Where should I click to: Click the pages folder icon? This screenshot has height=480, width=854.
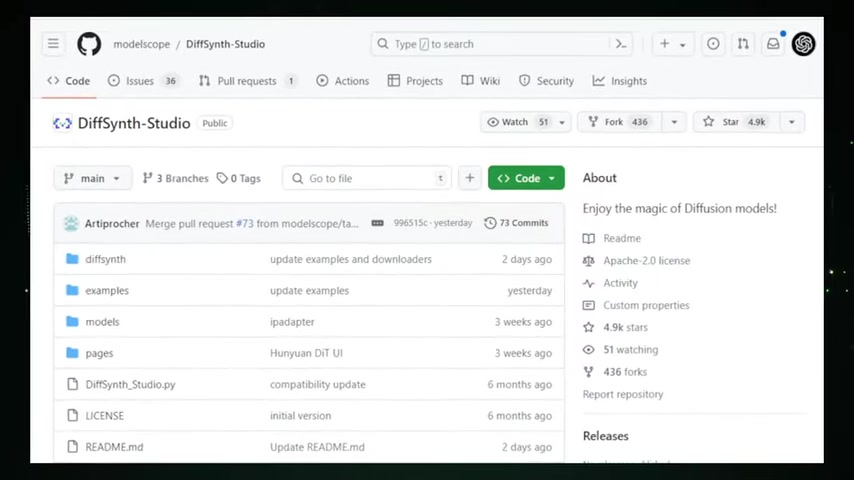pos(72,353)
